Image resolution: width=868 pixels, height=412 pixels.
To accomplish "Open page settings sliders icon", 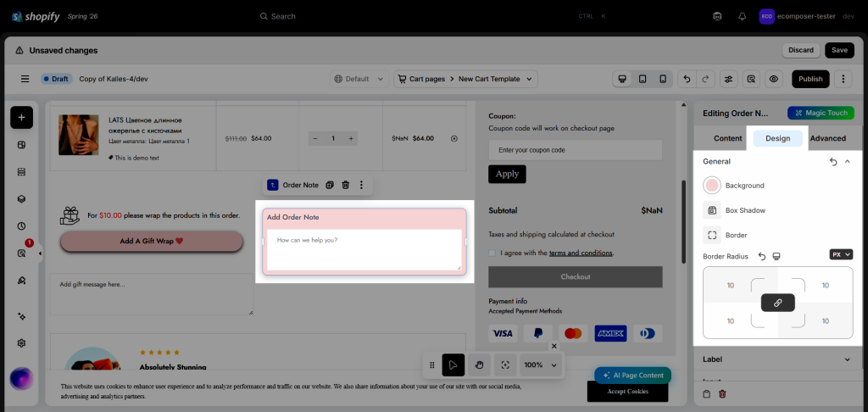I will click(x=728, y=79).
